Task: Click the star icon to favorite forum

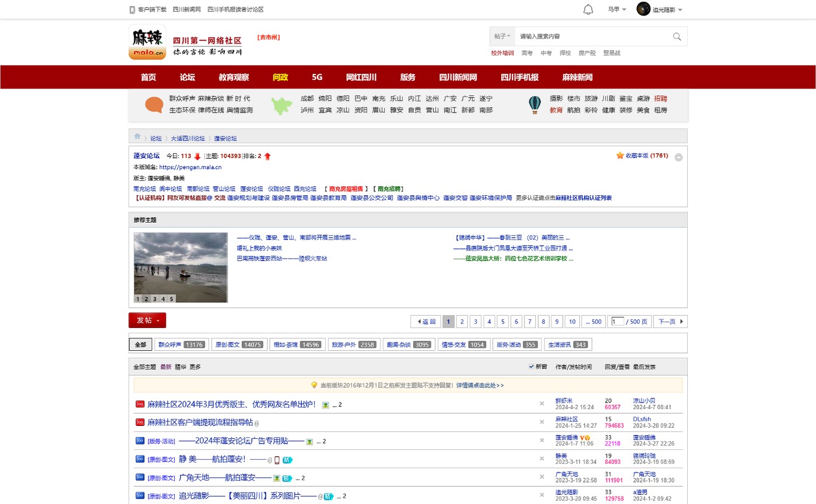Action: (x=620, y=156)
